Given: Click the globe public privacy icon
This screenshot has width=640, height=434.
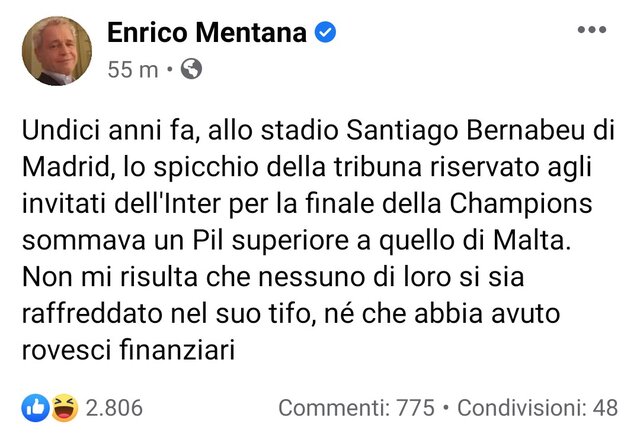Looking at the screenshot, I should 193,70.
